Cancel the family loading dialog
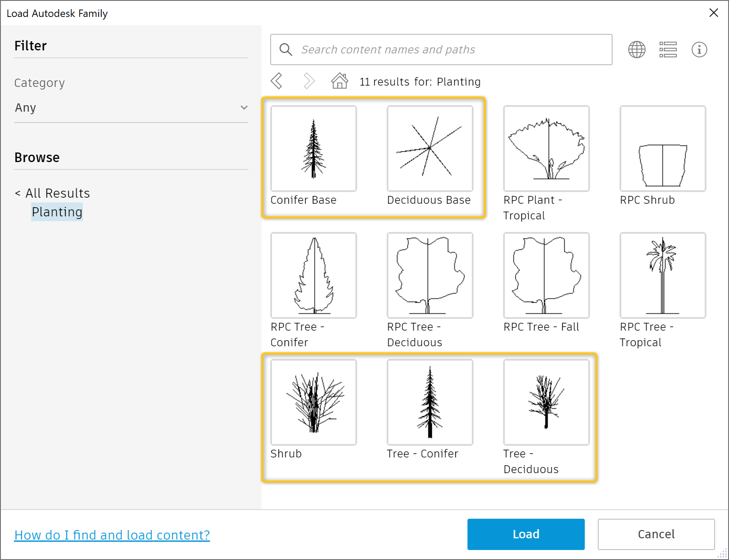 (656, 534)
